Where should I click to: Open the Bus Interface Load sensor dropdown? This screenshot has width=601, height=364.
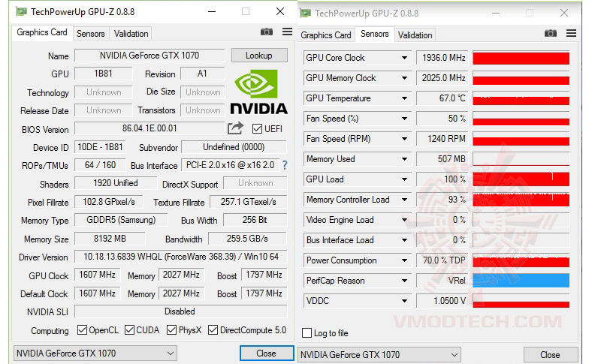pos(404,240)
